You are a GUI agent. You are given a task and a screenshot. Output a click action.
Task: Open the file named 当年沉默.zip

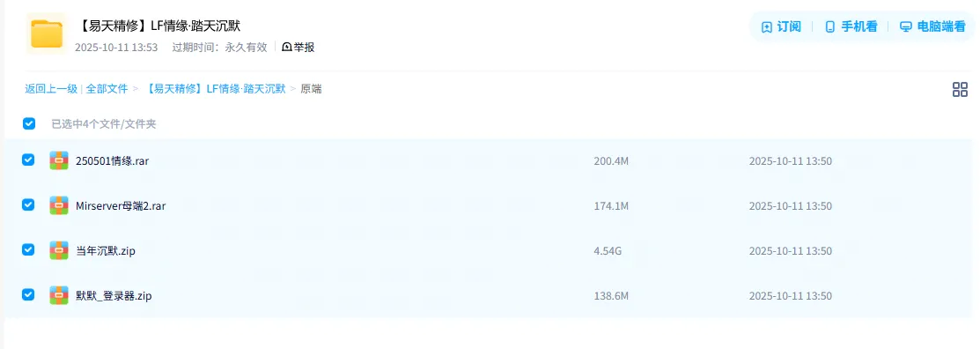106,251
